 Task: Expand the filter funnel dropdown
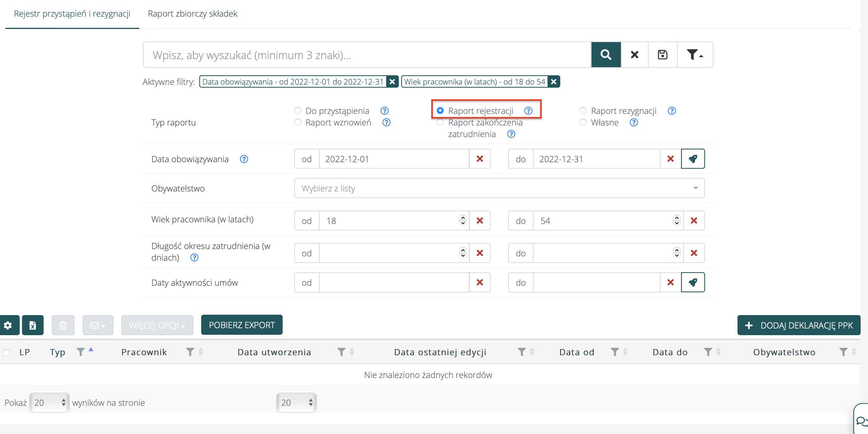(x=695, y=55)
